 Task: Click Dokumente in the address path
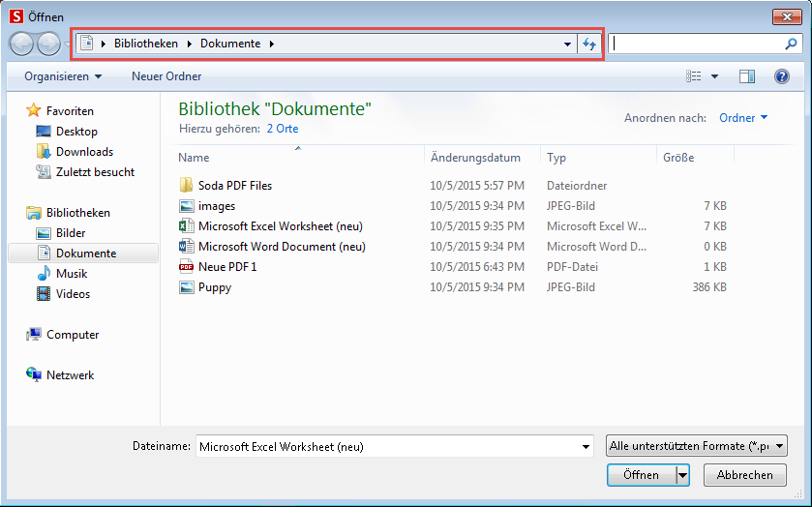pos(230,44)
